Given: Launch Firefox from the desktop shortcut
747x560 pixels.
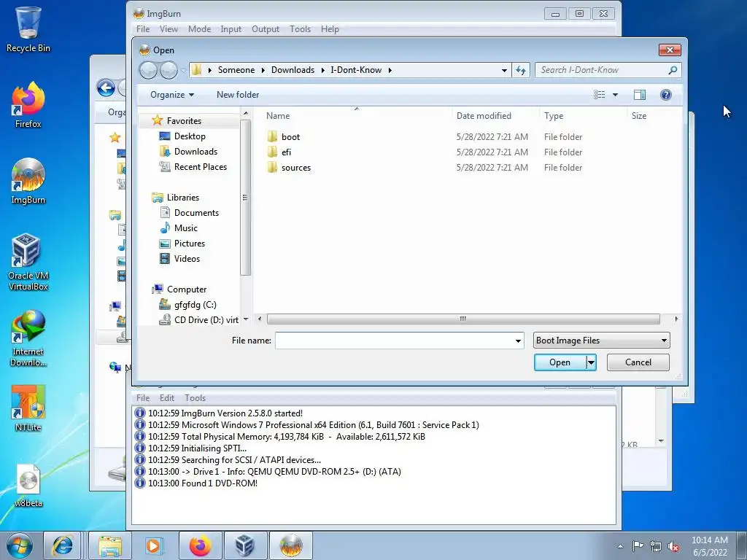Looking at the screenshot, I should (x=28, y=105).
